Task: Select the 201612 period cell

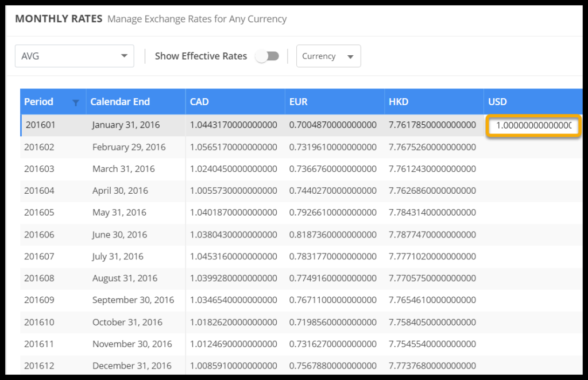Action: pos(39,366)
